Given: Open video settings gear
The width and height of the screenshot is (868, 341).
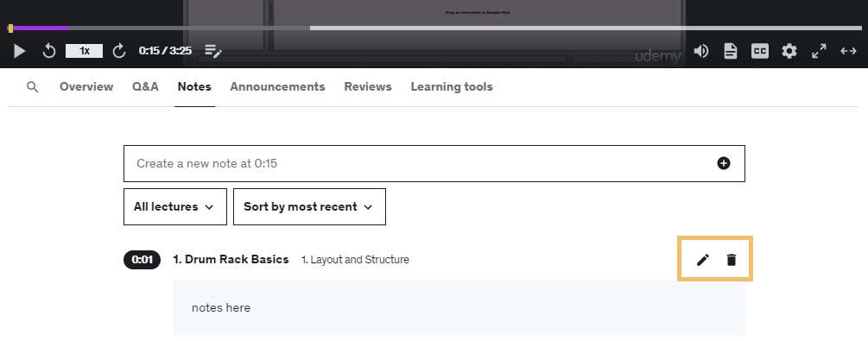Looking at the screenshot, I should coord(789,51).
